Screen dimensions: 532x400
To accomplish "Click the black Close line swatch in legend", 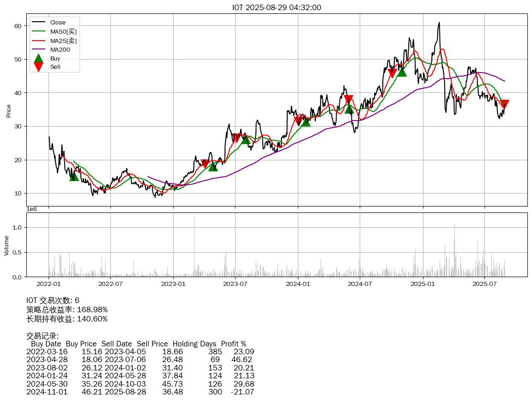I will [x=39, y=23].
